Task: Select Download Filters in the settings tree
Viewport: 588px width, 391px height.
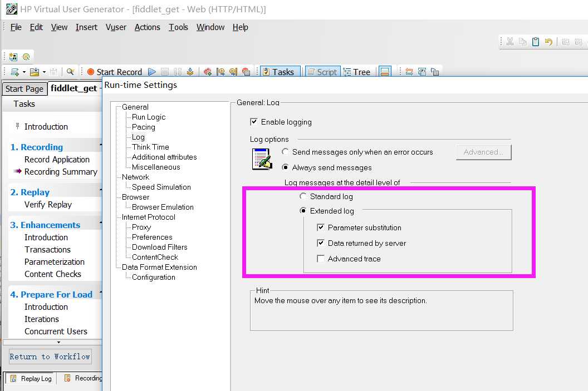Action: pos(159,247)
